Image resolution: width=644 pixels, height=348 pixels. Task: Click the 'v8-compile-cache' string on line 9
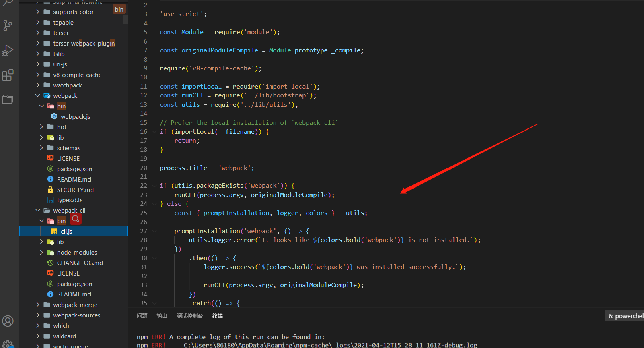[x=222, y=68]
